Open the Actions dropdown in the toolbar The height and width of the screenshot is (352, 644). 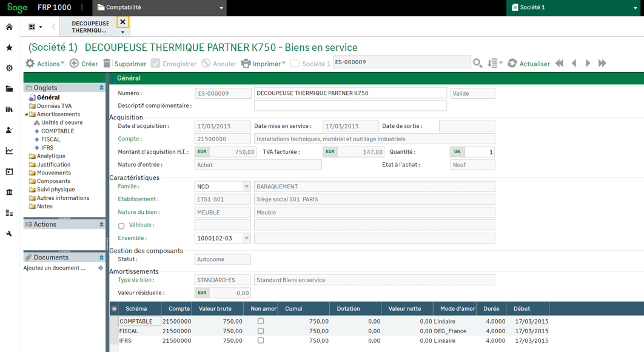click(x=42, y=62)
